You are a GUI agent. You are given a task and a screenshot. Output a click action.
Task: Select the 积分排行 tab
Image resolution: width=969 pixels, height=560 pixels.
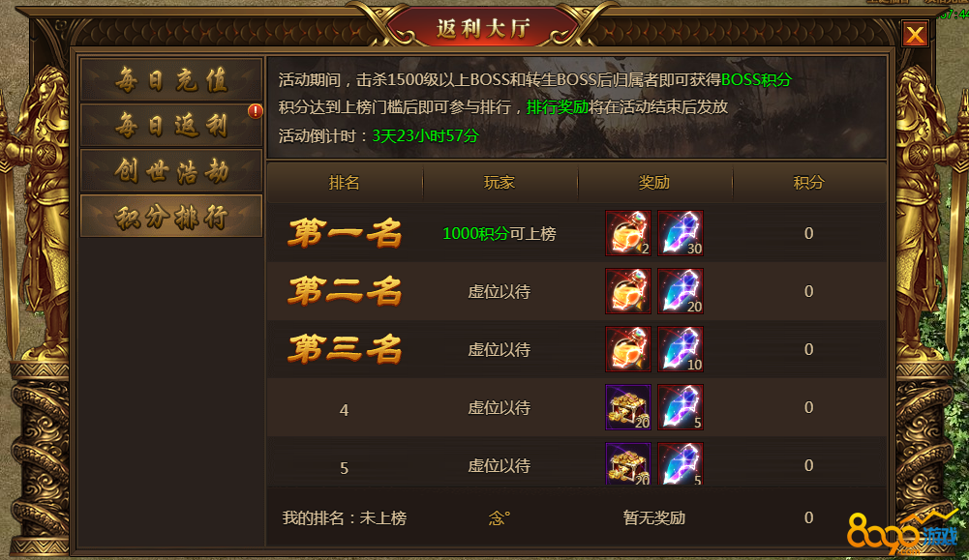pos(171,216)
